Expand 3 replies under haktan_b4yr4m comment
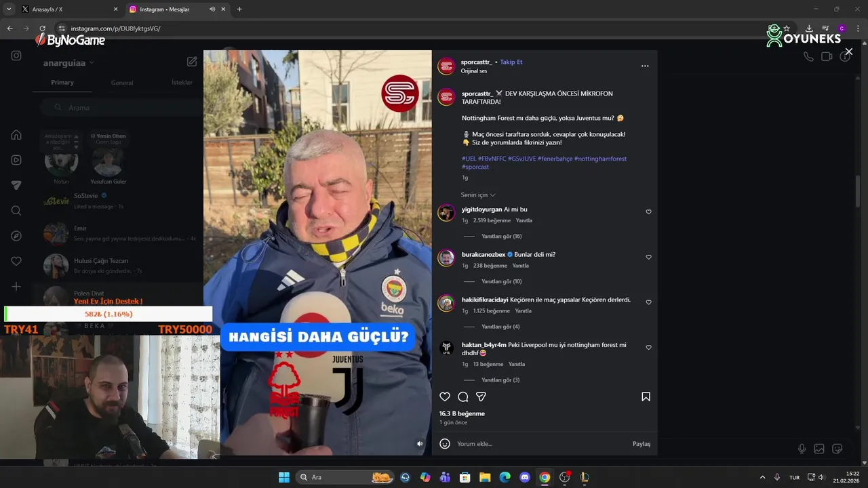The image size is (868, 488). click(500, 380)
